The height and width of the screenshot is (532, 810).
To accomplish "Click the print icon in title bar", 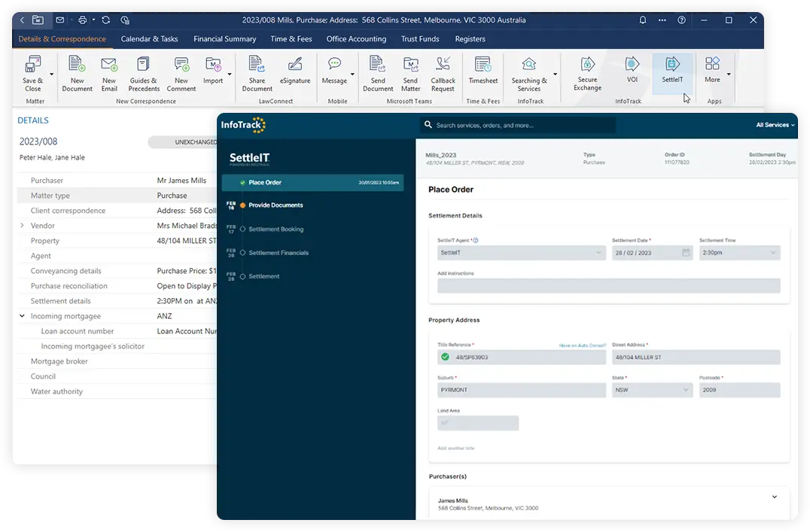I will pos(82,20).
